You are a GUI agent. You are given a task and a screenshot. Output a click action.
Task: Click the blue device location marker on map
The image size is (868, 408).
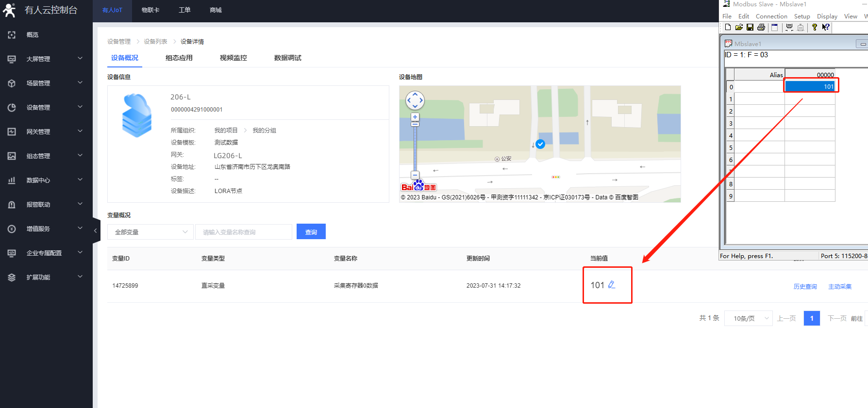(540, 144)
